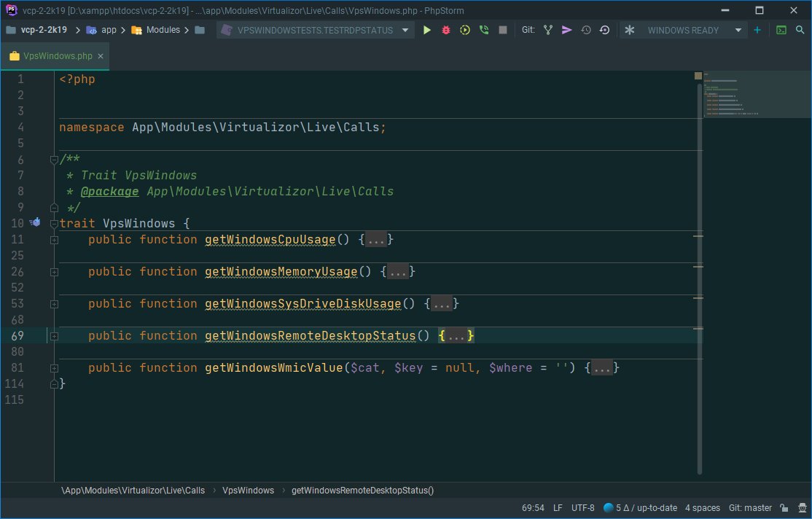
Task: Click the $where parameter on line 81
Action: pyautogui.click(x=511, y=368)
